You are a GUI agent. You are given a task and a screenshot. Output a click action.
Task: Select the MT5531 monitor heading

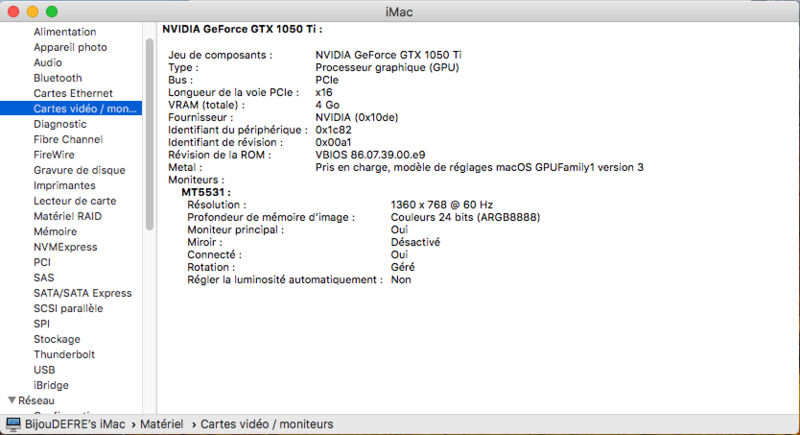206,192
